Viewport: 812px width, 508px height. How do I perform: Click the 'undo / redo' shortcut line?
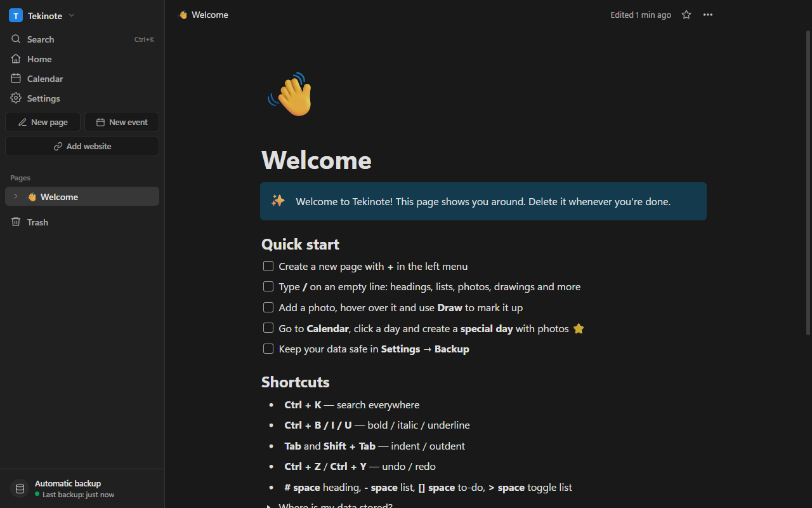[x=360, y=467]
